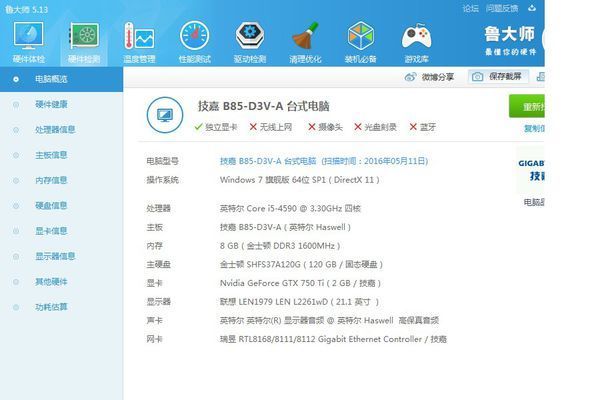Open the 问题反馈 feedback link
600x400 pixels.
pos(502,8)
